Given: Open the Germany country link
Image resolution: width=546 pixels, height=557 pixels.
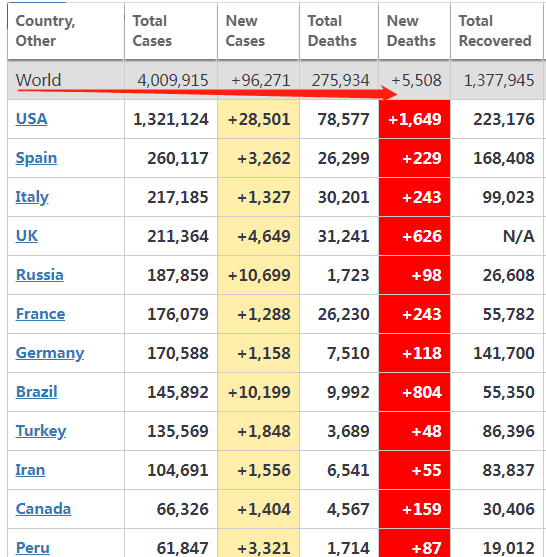Looking at the screenshot, I should pyautogui.click(x=50, y=353).
